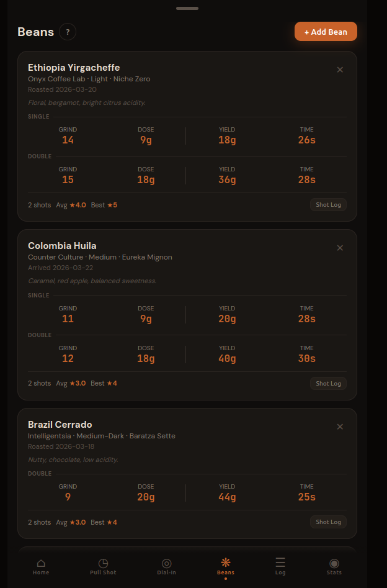View Shot Log for Brazil Cerrado
Image resolution: width=387 pixels, height=588 pixels.
(x=328, y=522)
